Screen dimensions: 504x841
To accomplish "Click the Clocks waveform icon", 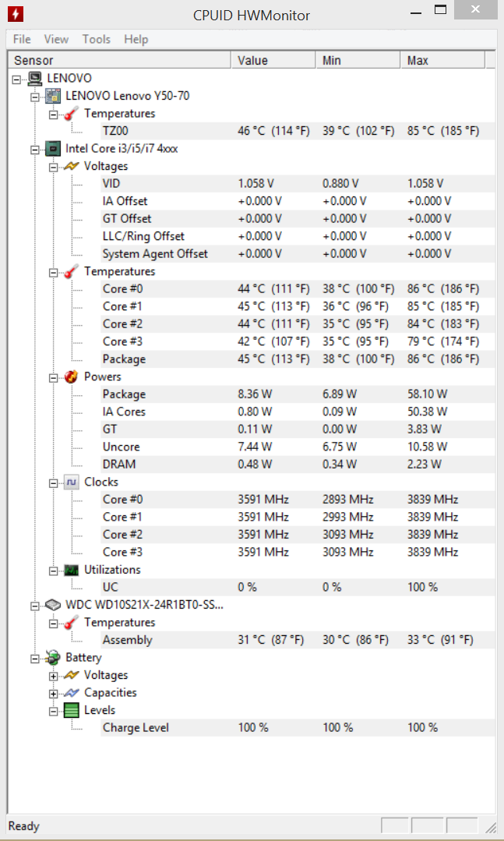I will 72,482.
